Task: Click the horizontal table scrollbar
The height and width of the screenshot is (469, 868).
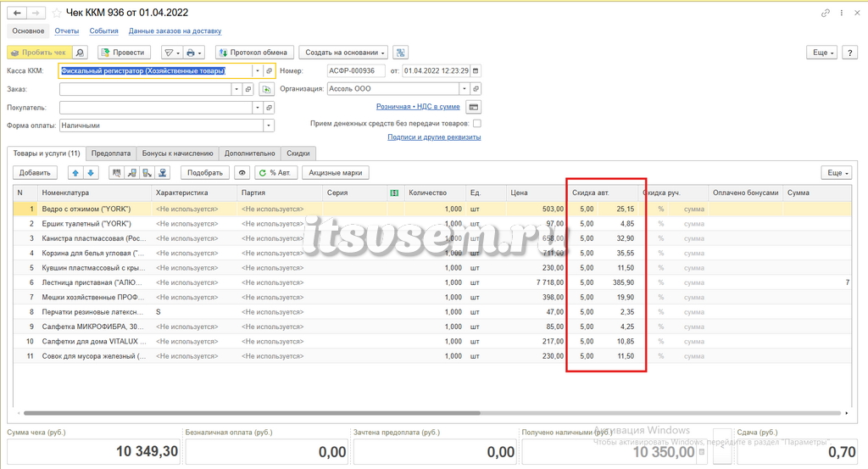Action: 252,413
